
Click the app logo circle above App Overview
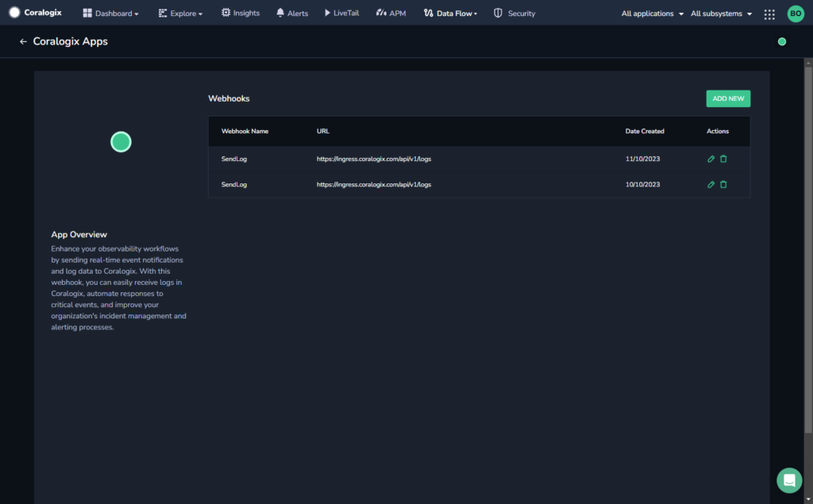click(121, 141)
